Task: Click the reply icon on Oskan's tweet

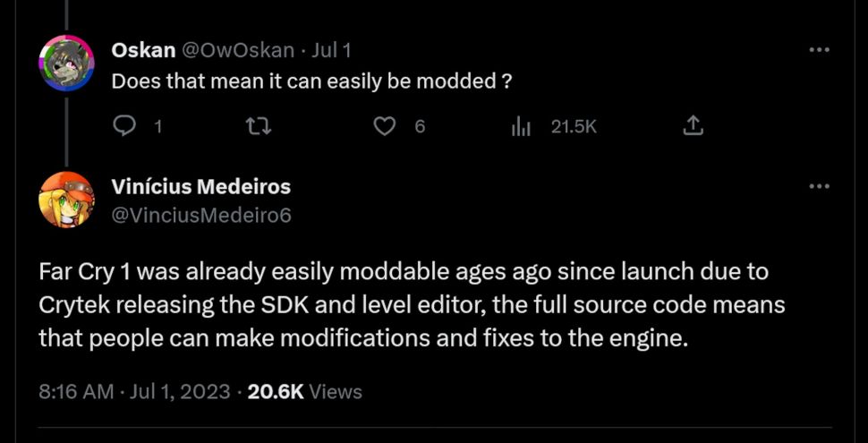Action: tap(123, 127)
